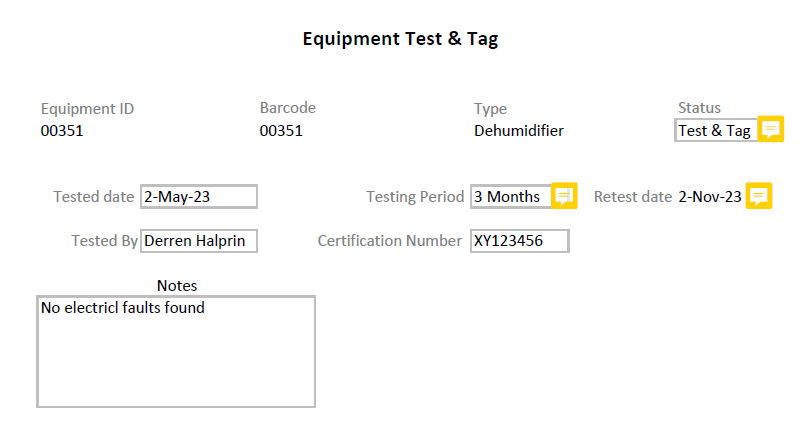
Task: Click the Equipment Test & Tag title
Action: point(400,40)
